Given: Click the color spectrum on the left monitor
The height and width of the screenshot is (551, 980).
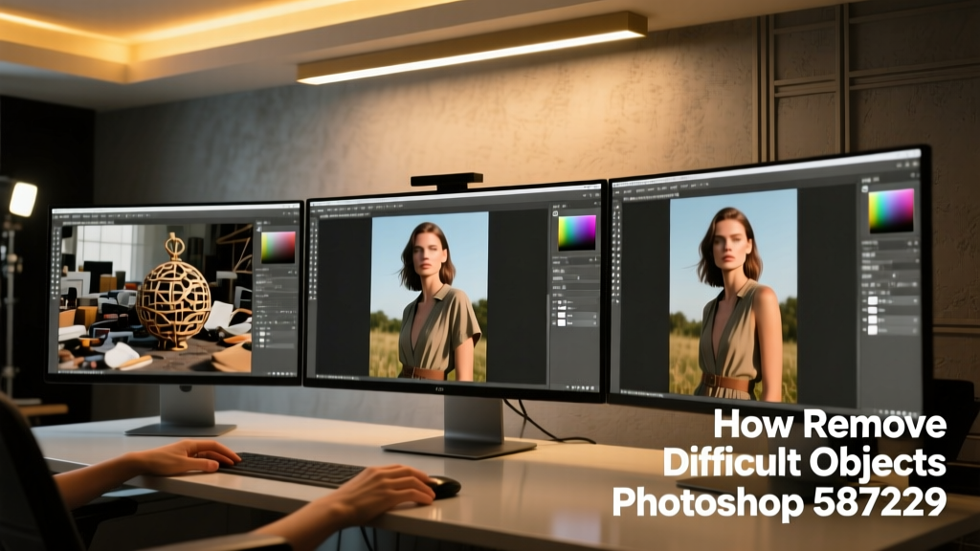Looking at the screenshot, I should coord(278,248).
